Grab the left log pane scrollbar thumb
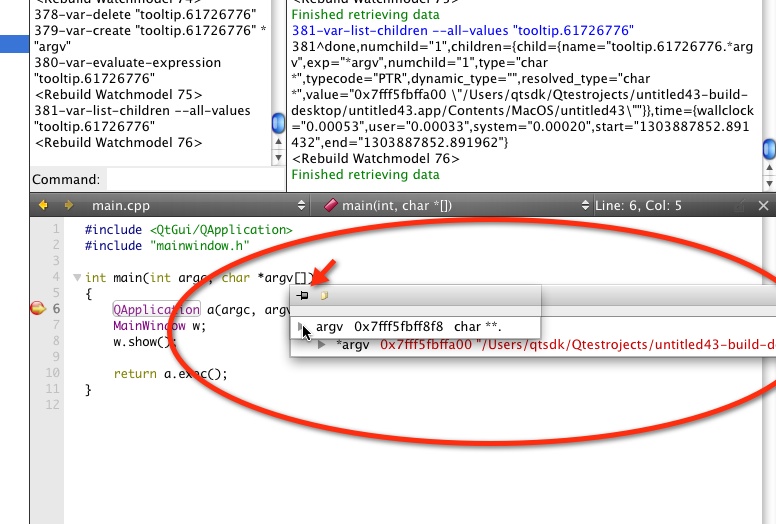The image size is (776, 524). [x=278, y=123]
